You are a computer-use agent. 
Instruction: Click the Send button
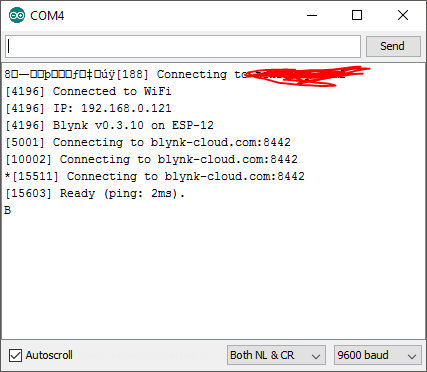point(393,46)
